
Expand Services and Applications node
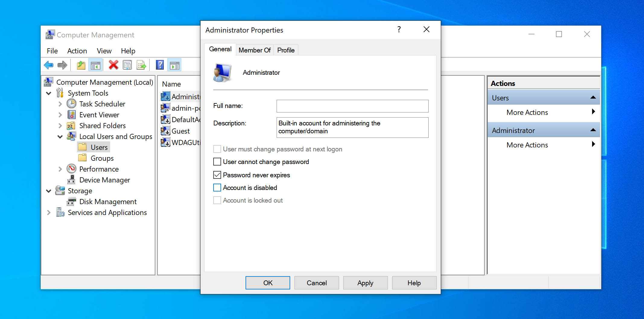pos(49,213)
